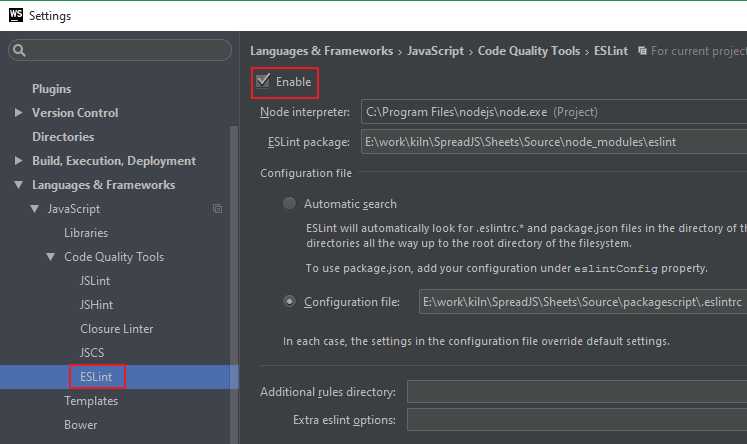Click the ESLint package label
This screenshot has height=444, width=747.
click(x=309, y=142)
